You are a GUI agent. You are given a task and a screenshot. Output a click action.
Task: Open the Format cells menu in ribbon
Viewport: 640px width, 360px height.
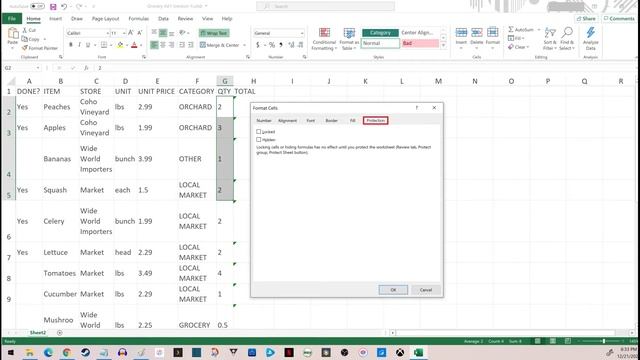pos(493,38)
